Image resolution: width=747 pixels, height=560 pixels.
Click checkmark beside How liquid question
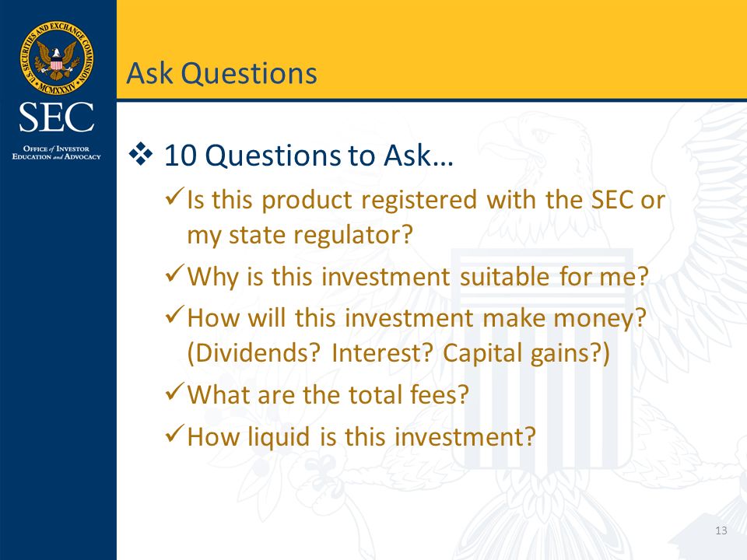pyautogui.click(x=174, y=433)
